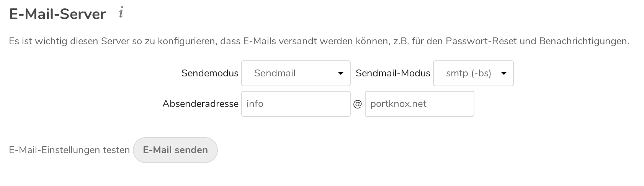The image size is (644, 186).
Task: Click the E-Mail-Einstellungen testen label
Action: [69, 150]
